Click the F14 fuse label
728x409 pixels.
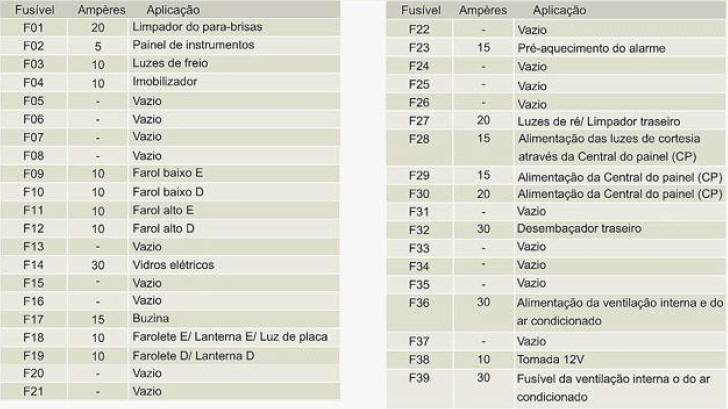(32, 265)
